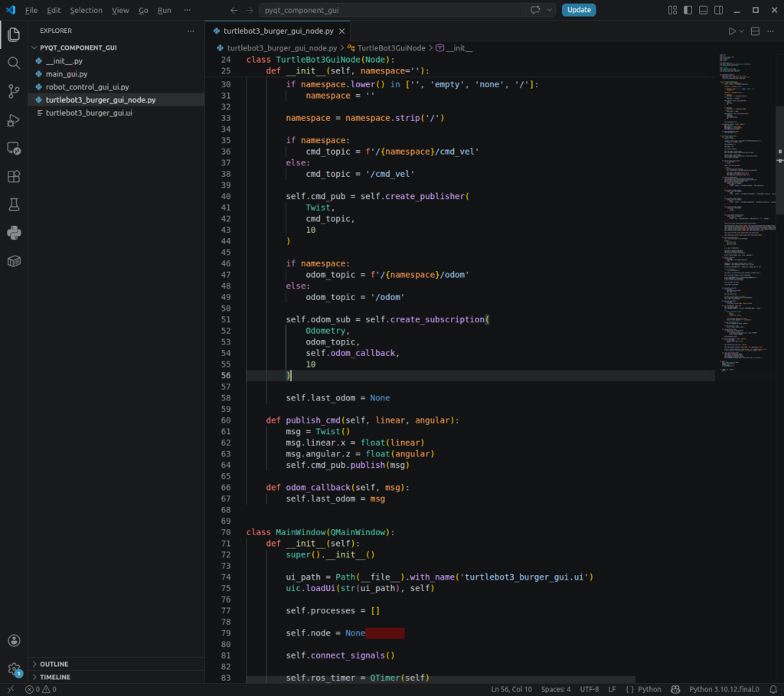Image resolution: width=784 pixels, height=696 pixels.
Task: Customize layout icon in title bar
Action: point(672,10)
